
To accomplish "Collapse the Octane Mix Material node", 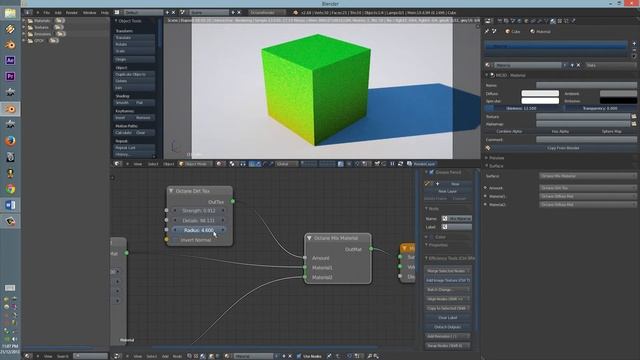I will [309, 238].
